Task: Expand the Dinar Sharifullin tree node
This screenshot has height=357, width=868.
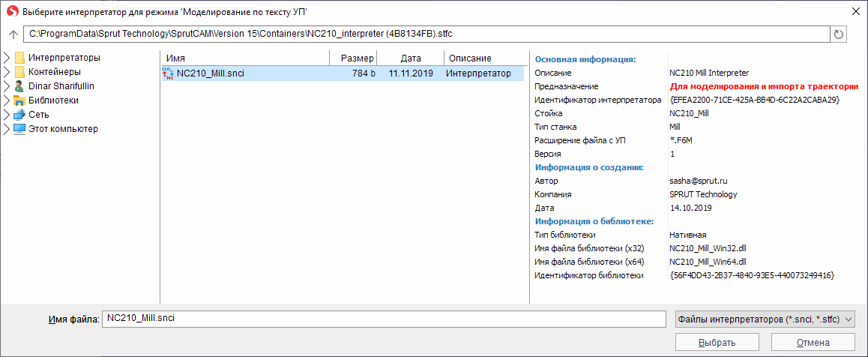Action: point(7,85)
